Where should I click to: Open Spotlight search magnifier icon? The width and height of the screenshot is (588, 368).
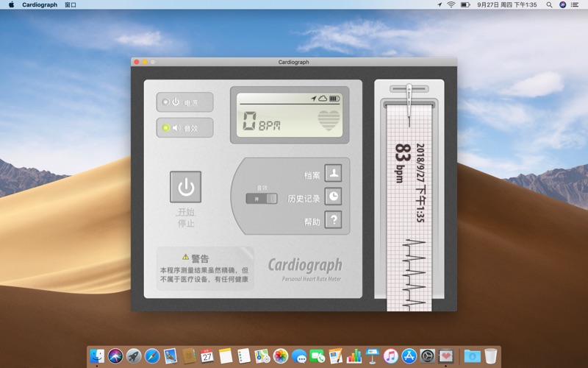(548, 4)
